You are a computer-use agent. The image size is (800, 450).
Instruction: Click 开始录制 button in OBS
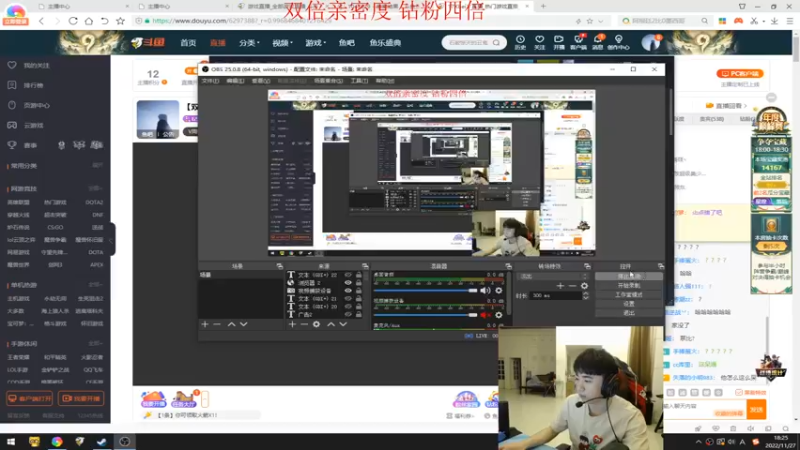629,285
